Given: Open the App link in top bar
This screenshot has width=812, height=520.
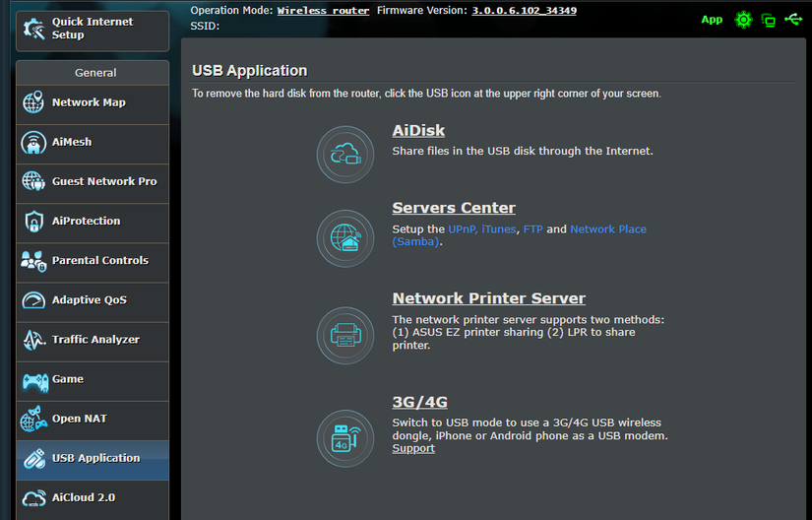Looking at the screenshot, I should point(711,20).
